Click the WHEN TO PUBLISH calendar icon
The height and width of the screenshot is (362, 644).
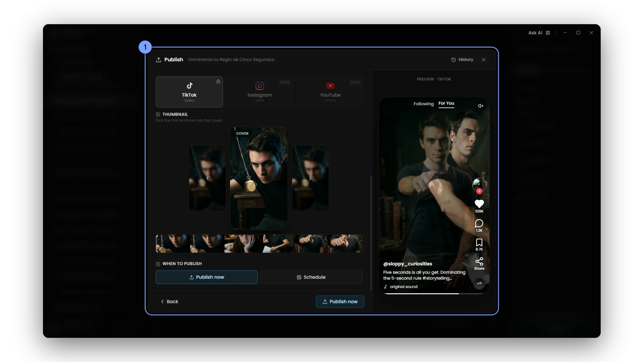click(x=158, y=264)
